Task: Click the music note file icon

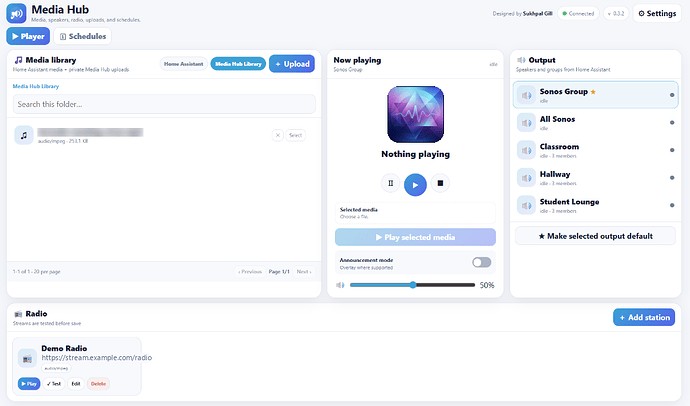Action: click(24, 135)
